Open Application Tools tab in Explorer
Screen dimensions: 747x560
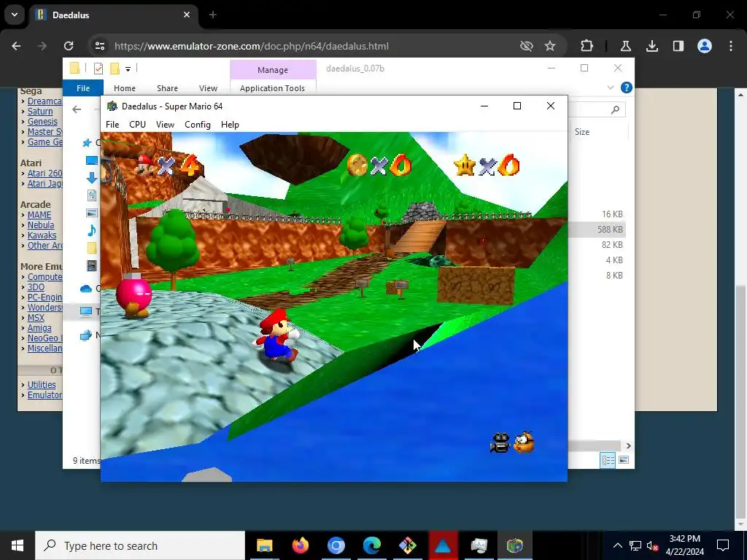pos(273,88)
